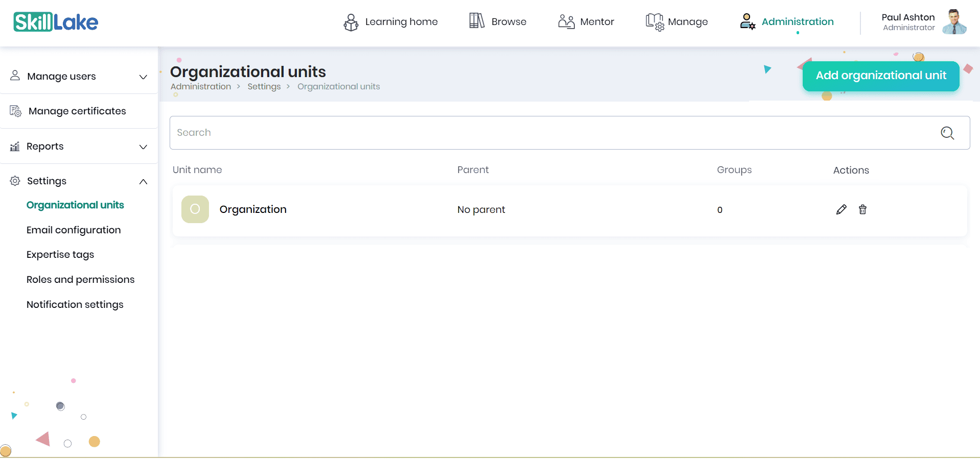Click the pencil edit icon for Organization
This screenshot has height=459, width=980.
click(841, 209)
